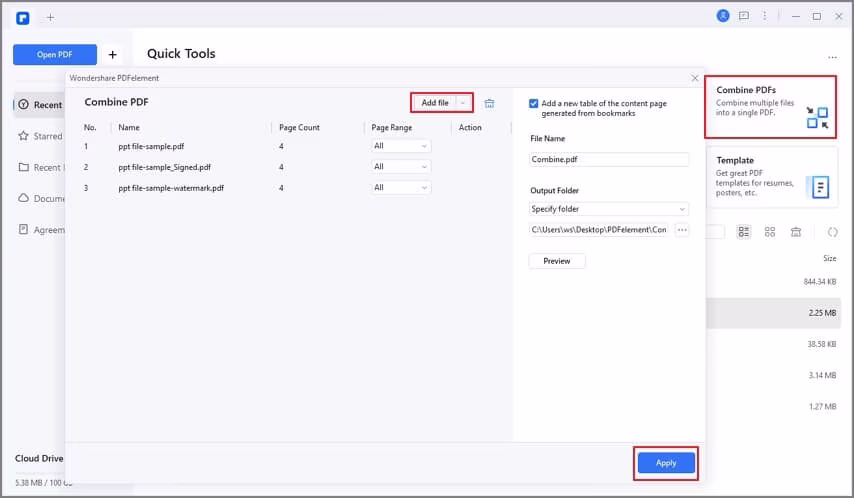Switch to list view icon

pyautogui.click(x=743, y=232)
